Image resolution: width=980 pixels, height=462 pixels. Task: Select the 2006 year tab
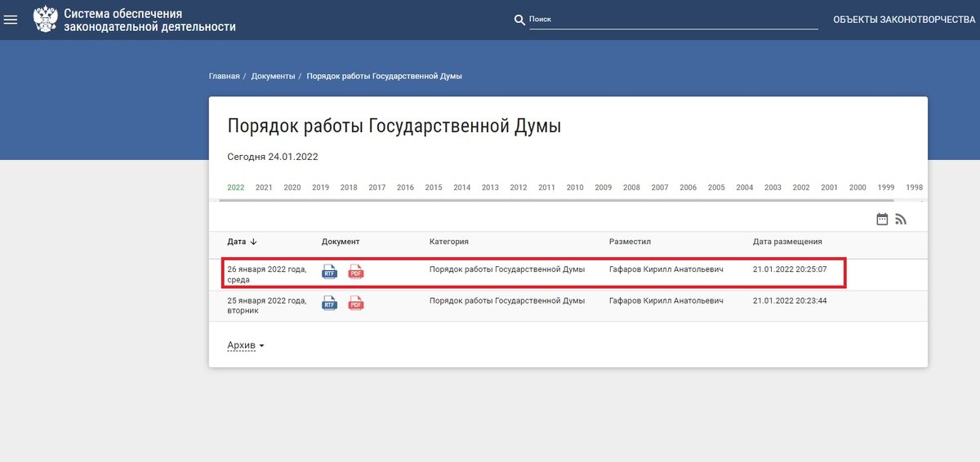tap(688, 187)
